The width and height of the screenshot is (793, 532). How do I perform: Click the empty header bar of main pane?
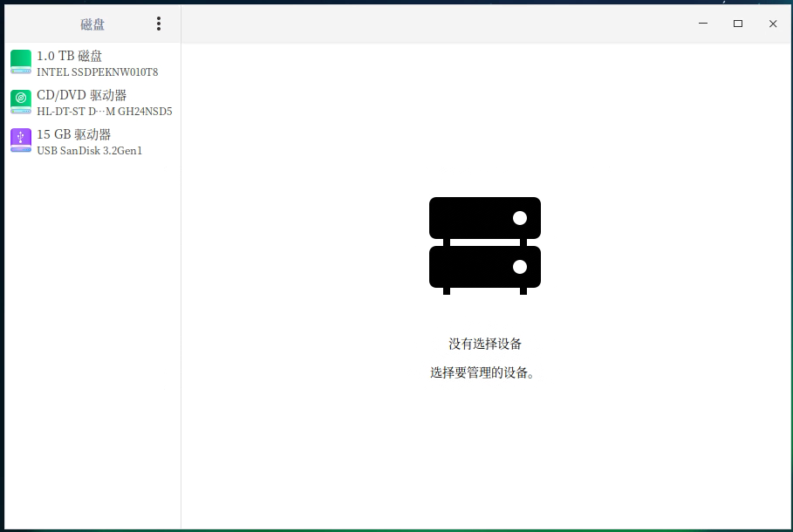point(436,24)
